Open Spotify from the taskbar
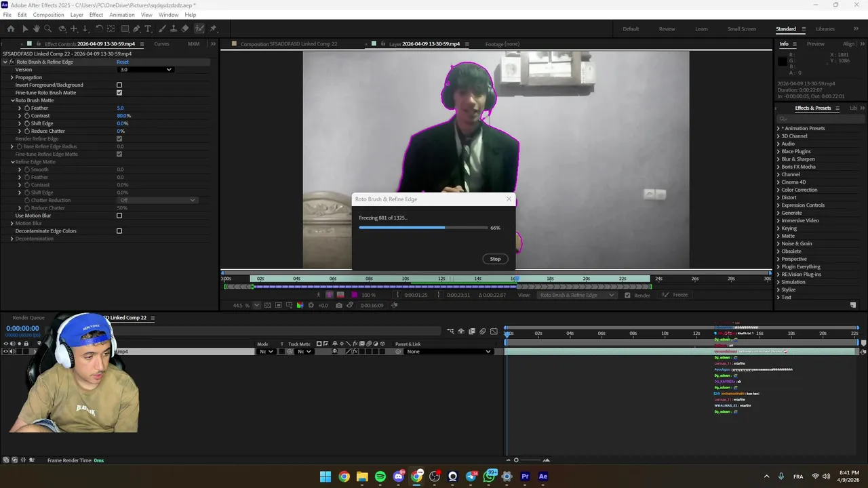Image resolution: width=868 pixels, height=488 pixels. pos(380,476)
